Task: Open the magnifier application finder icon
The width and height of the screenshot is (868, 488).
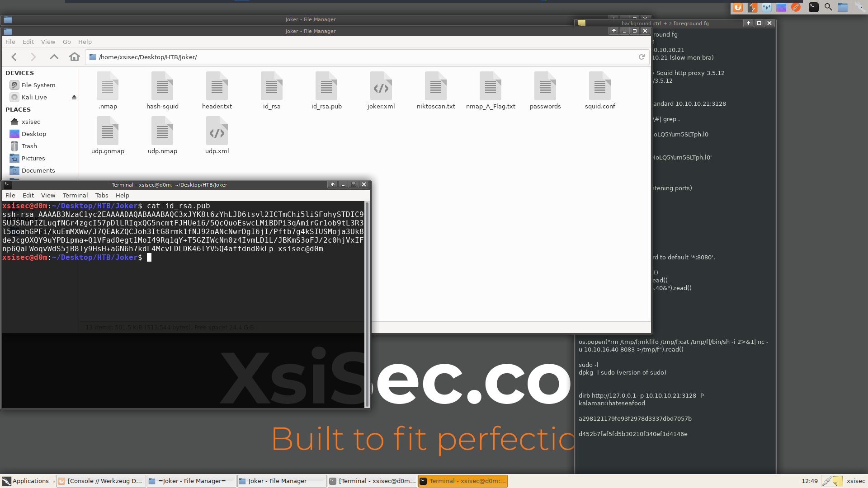Action: 828,7
